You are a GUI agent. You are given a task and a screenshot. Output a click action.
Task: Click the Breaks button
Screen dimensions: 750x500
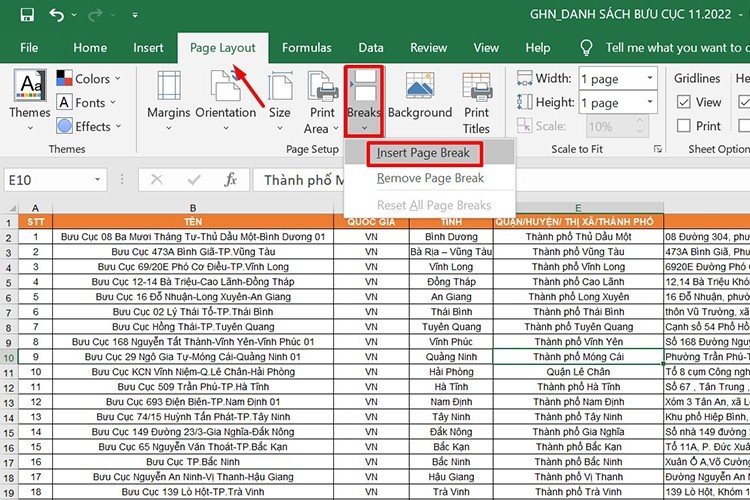click(x=364, y=101)
